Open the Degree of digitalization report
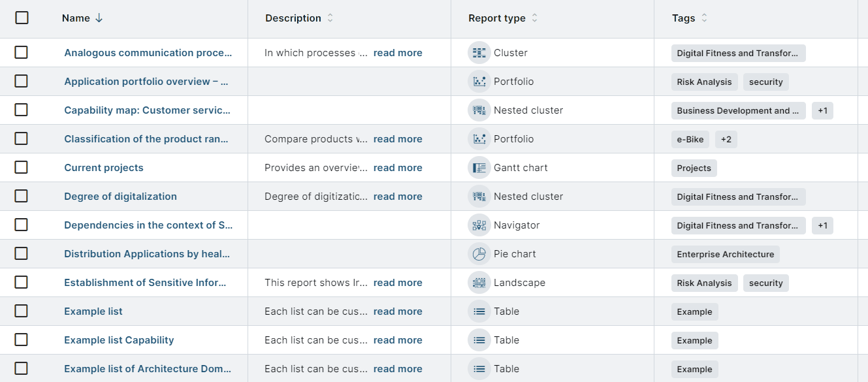The width and height of the screenshot is (868, 382). coord(120,197)
